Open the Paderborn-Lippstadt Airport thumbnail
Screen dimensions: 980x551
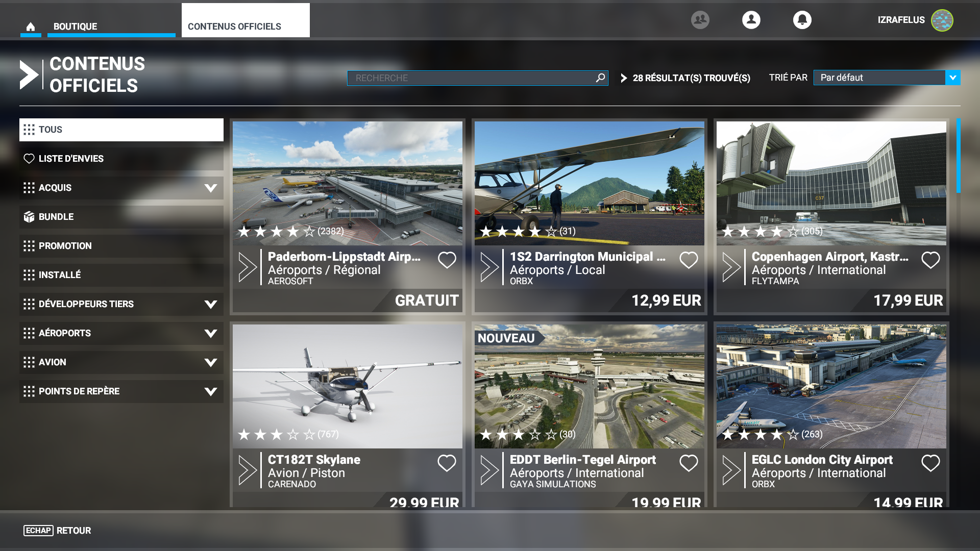[348, 183]
